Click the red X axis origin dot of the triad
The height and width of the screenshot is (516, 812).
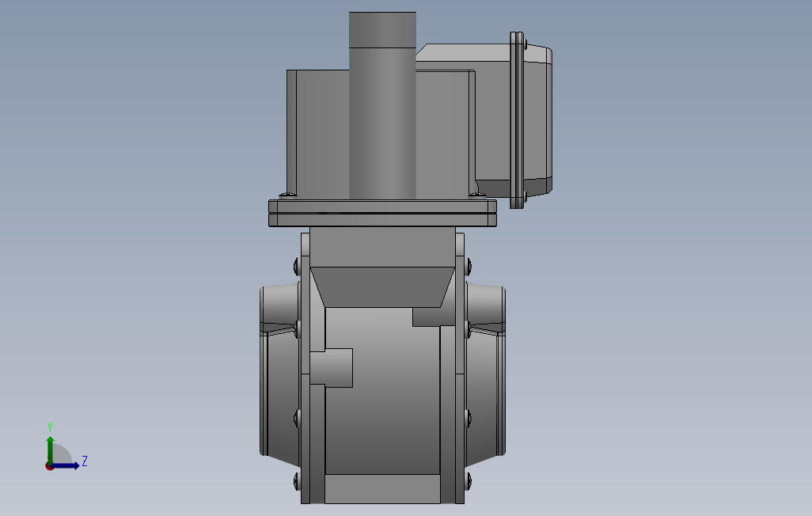click(x=49, y=467)
